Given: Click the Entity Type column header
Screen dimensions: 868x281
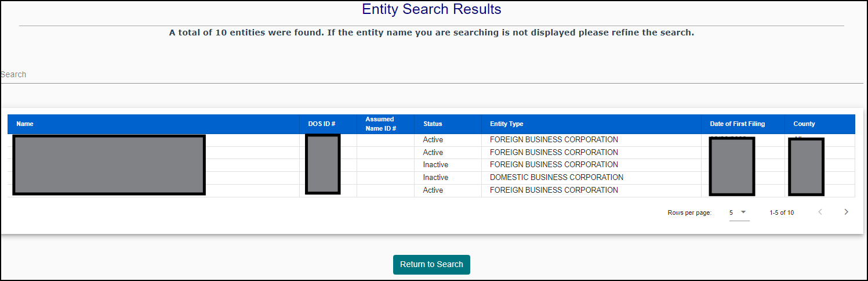Looking at the screenshot, I should pyautogui.click(x=506, y=124).
